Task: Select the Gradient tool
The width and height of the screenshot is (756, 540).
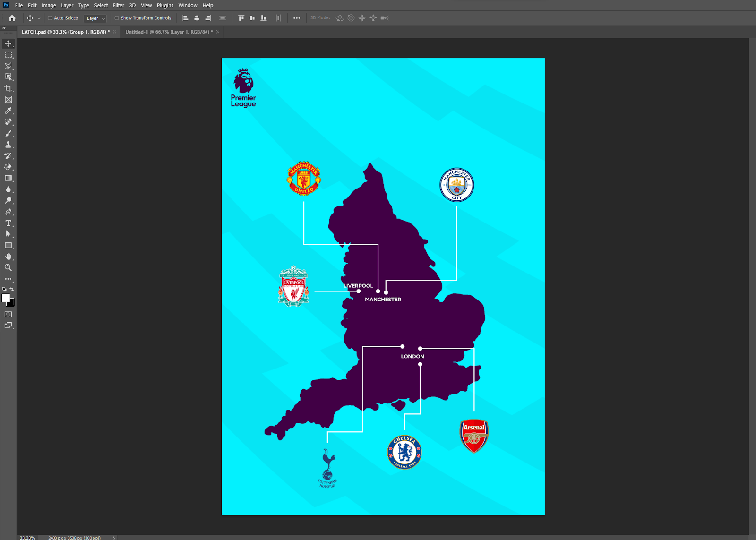Action: 9,178
